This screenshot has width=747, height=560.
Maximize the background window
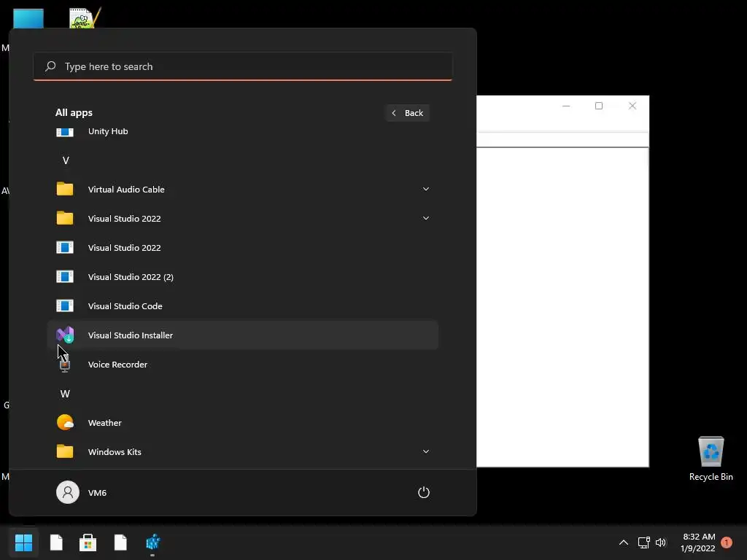599,106
